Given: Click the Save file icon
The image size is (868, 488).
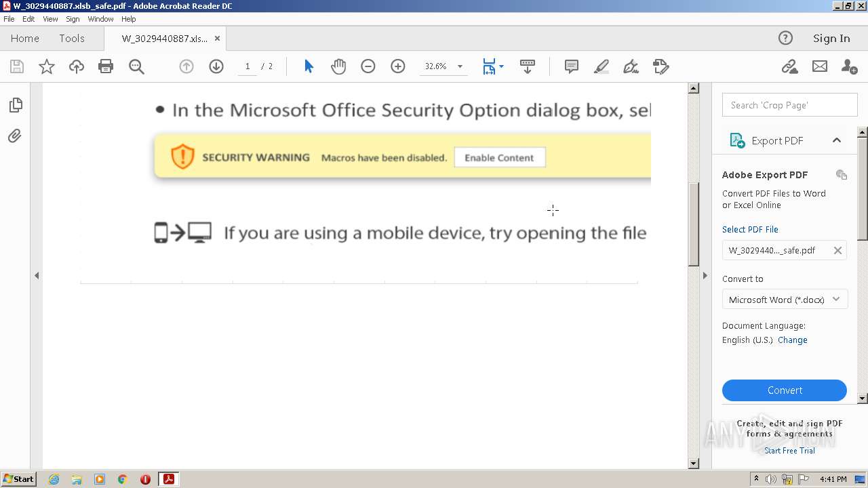Looking at the screenshot, I should pyautogui.click(x=17, y=66).
